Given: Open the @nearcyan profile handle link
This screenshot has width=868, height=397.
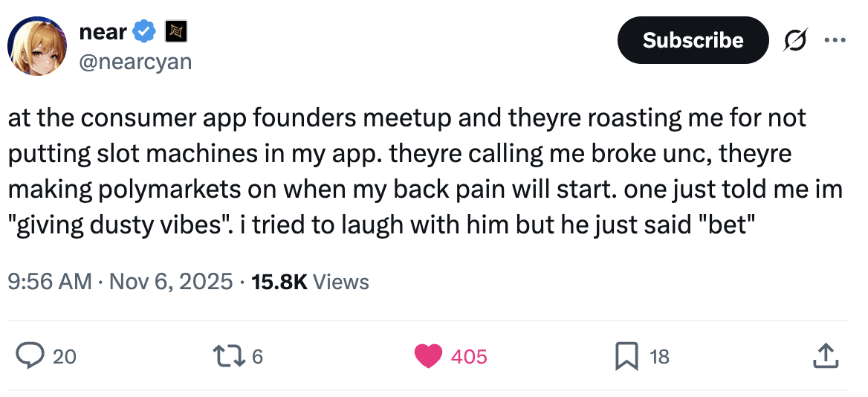Looking at the screenshot, I should [135, 61].
